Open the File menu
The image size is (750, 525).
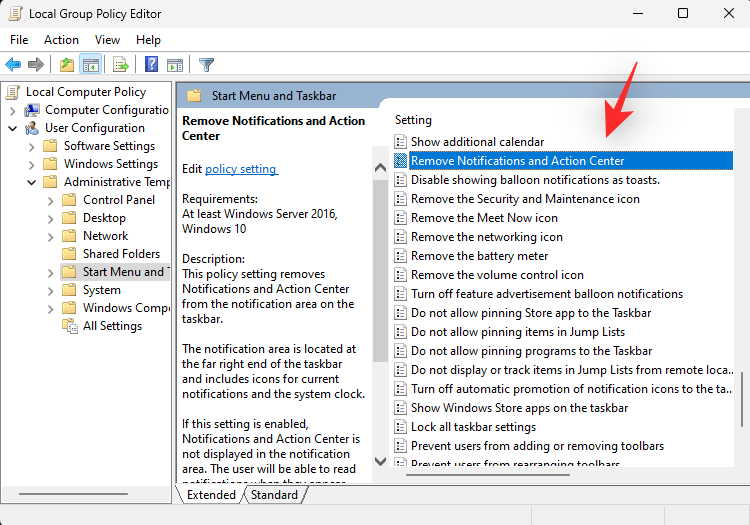pyautogui.click(x=19, y=40)
